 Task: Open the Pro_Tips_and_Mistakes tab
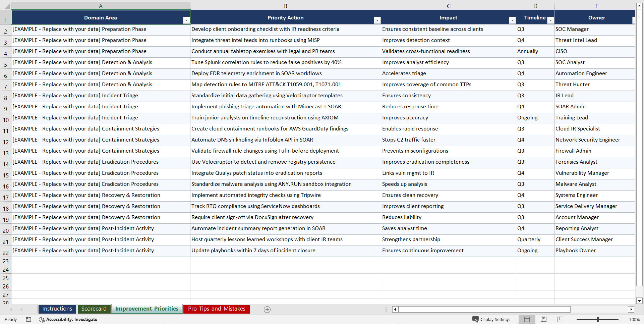(x=217, y=309)
